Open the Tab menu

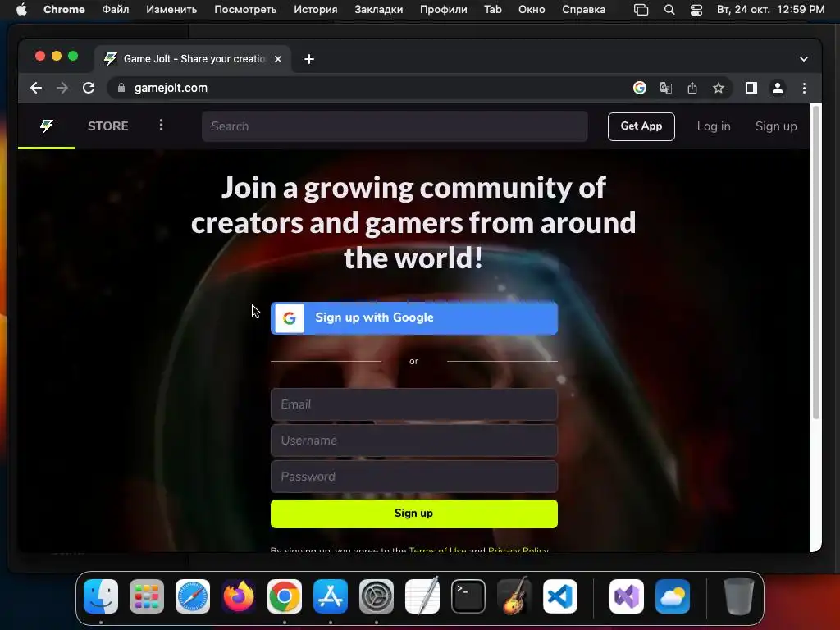click(x=493, y=10)
